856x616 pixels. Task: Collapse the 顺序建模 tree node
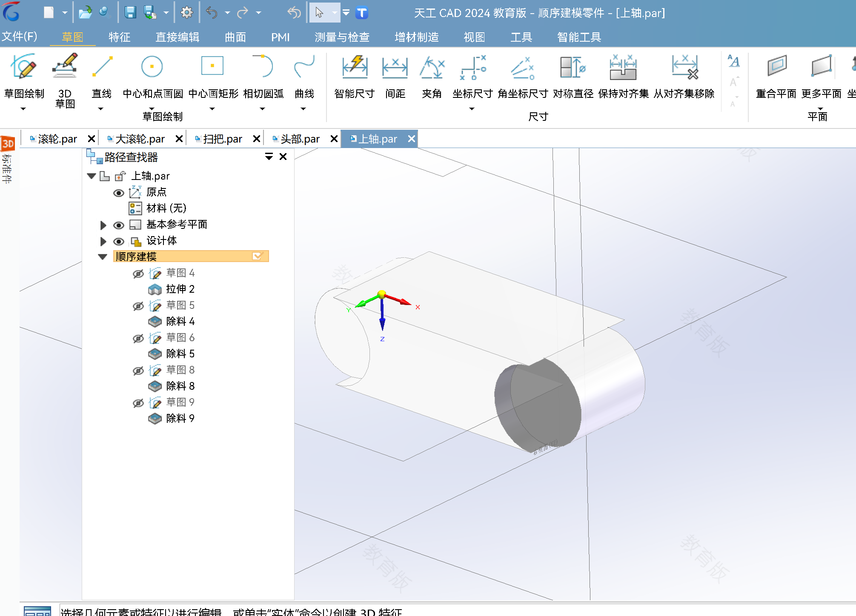pyautogui.click(x=103, y=257)
